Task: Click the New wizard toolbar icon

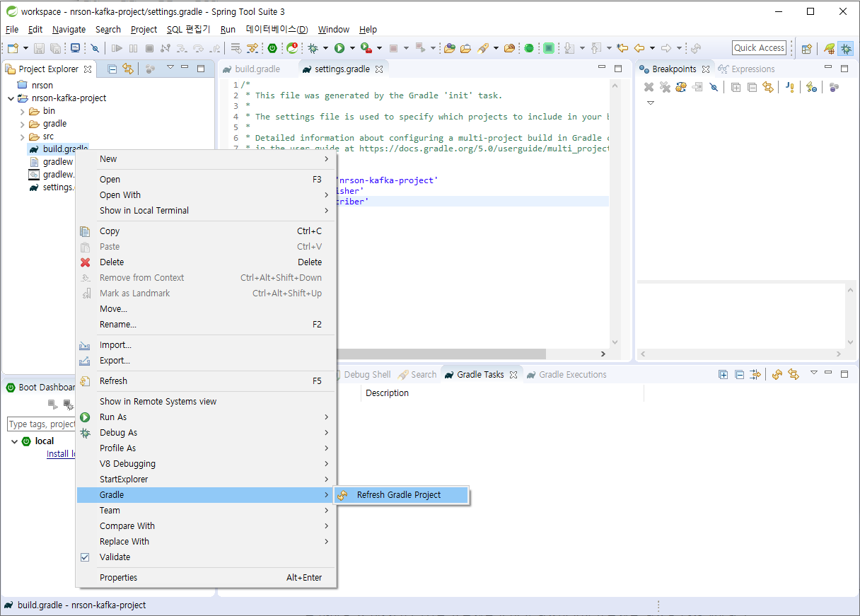Action: 13,48
